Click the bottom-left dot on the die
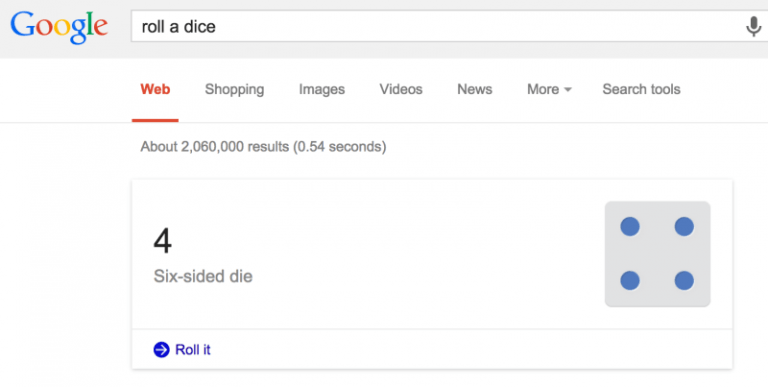This screenshot has height=387, width=768. (630, 281)
